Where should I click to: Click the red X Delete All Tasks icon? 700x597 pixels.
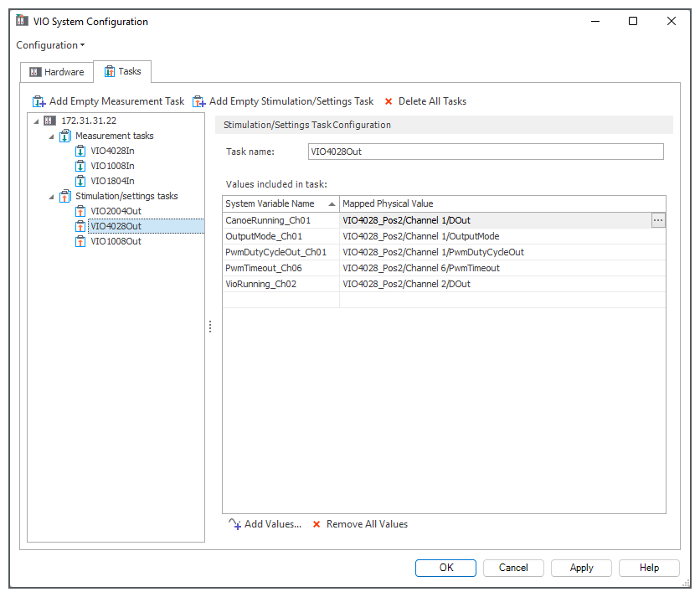[x=389, y=101]
